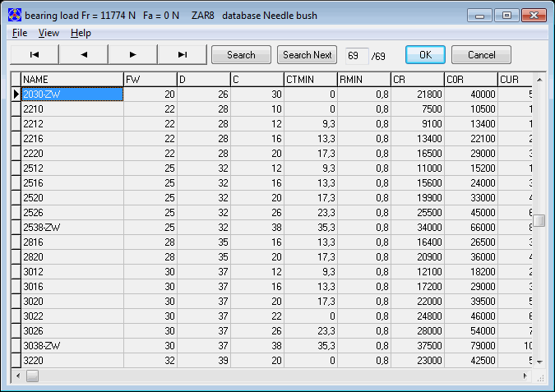This screenshot has width=555, height=392.
Task: Go to next record arrow button
Action: (132, 55)
